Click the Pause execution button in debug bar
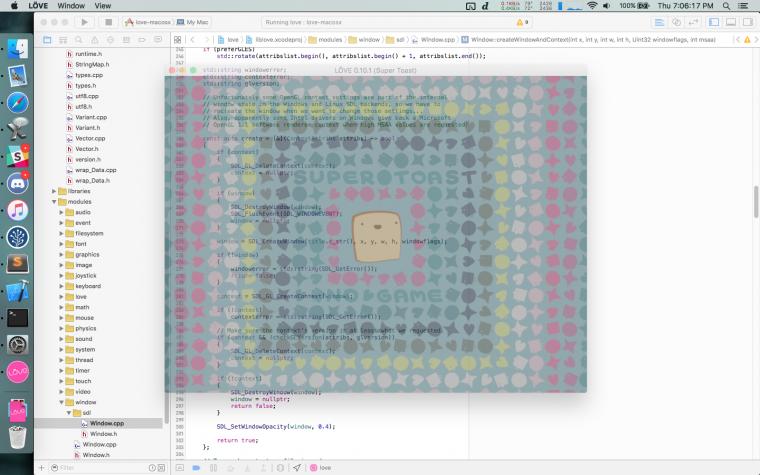This screenshot has width=760, height=475. pos(213,468)
